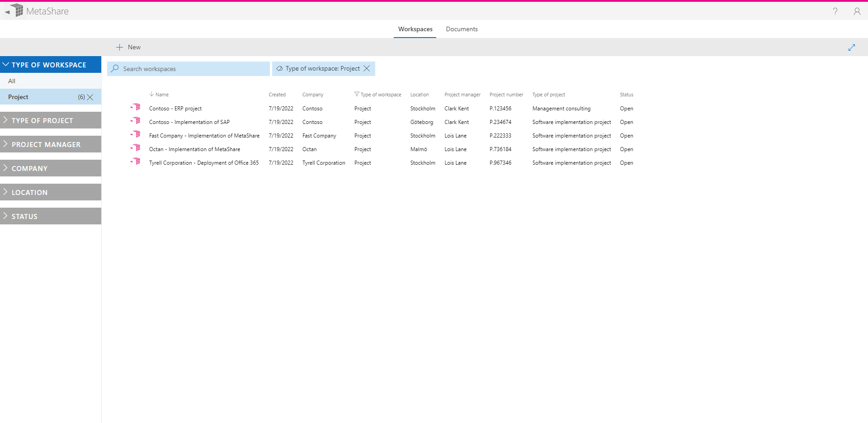868x423 pixels.
Task: Switch to the Documents tab
Action: point(462,29)
